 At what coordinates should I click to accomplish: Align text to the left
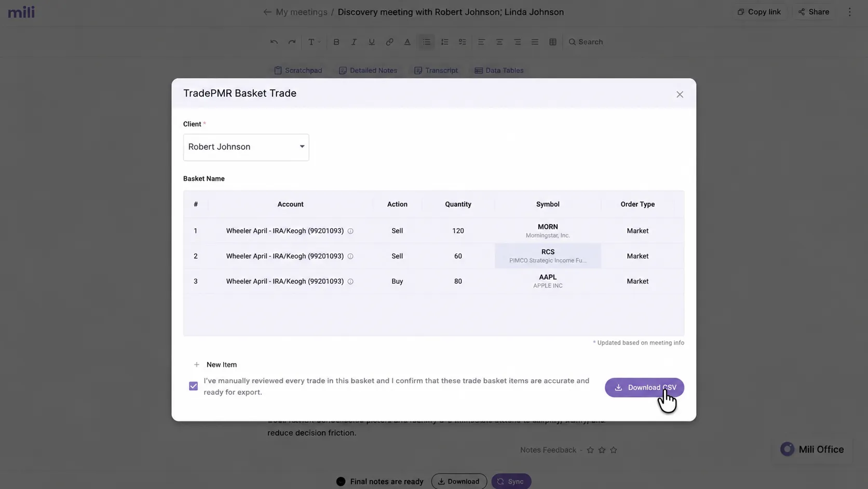tap(481, 42)
